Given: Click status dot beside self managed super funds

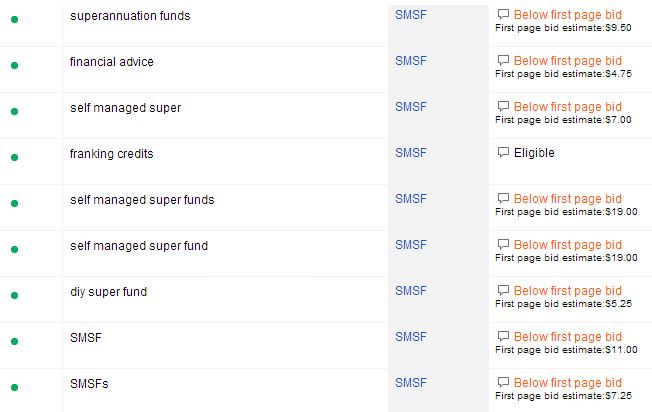Looking at the screenshot, I should tap(14, 204).
